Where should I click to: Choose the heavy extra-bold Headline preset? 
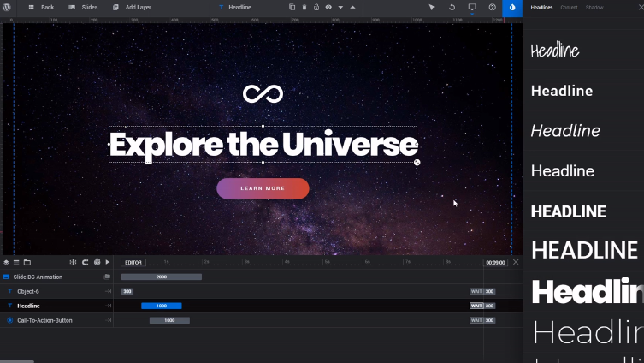tap(588, 291)
